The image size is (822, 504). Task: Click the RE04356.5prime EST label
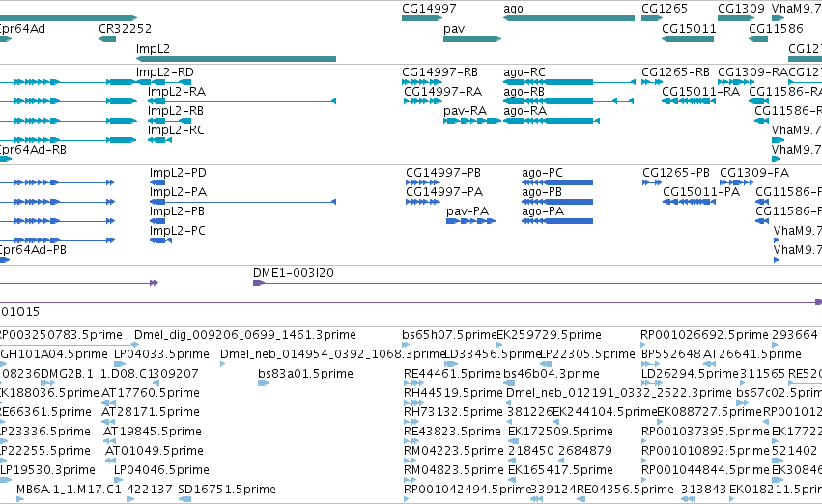(625, 490)
